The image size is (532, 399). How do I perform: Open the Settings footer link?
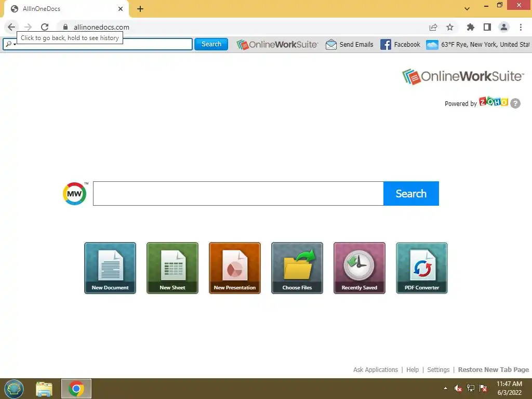tap(438, 369)
